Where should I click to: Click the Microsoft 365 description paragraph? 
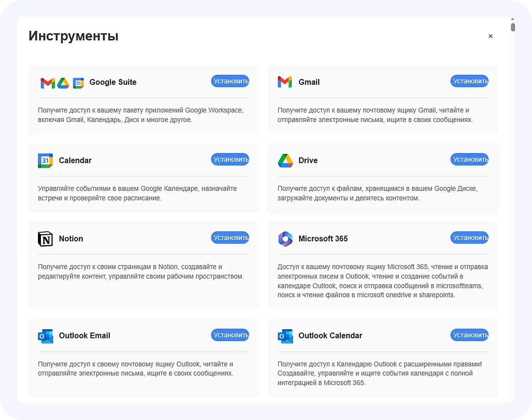[x=383, y=281]
